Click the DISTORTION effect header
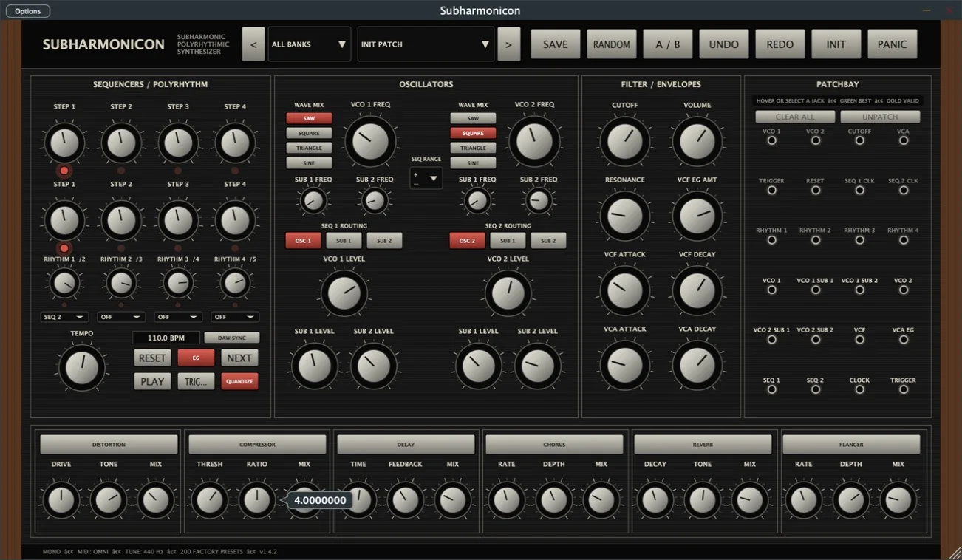Viewport: 962px width, 560px height. point(109,444)
